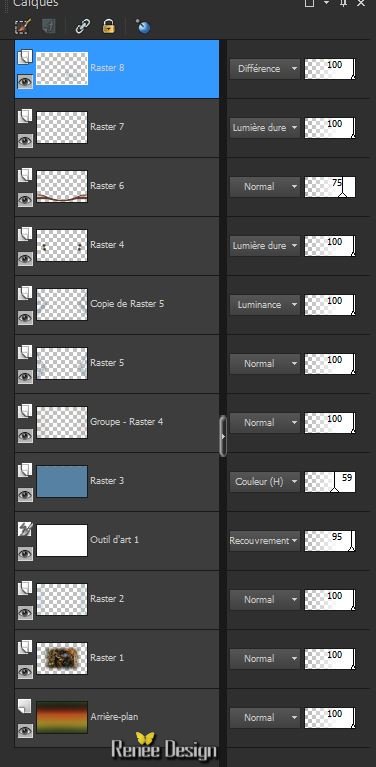The height and width of the screenshot is (767, 376).
Task: Open the Couleur (H) blend mode dropdown
Action: [x=265, y=482]
